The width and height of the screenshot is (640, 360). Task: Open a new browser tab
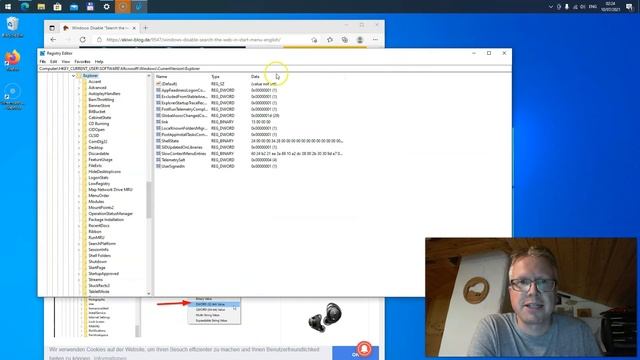[x=145, y=28]
